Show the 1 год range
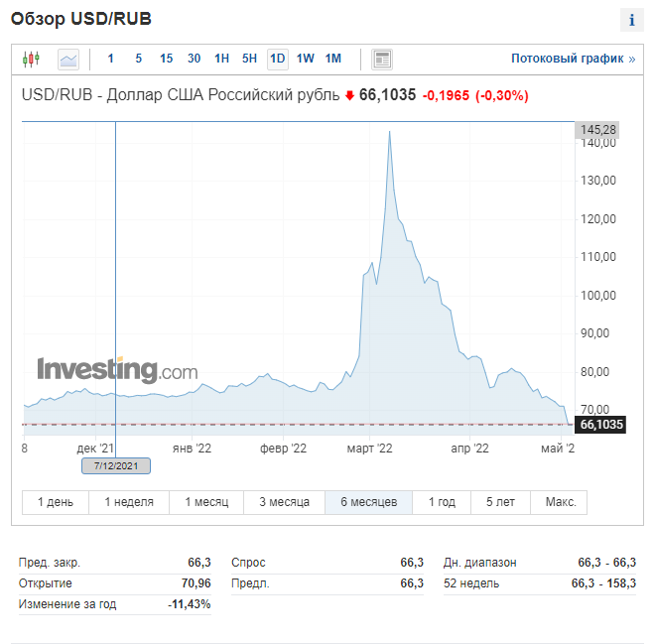Viewport: 653px width, 644px height. tap(442, 502)
